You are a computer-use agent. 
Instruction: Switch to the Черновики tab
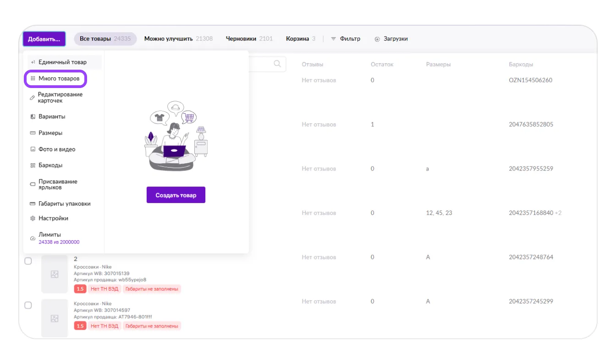tap(249, 39)
